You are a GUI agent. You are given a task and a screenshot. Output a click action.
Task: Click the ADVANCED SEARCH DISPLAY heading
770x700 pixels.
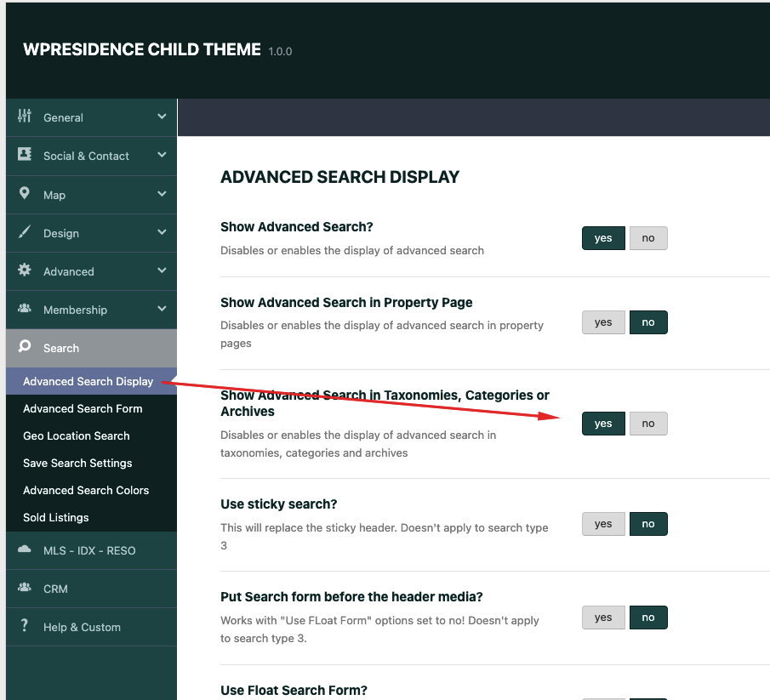(339, 177)
